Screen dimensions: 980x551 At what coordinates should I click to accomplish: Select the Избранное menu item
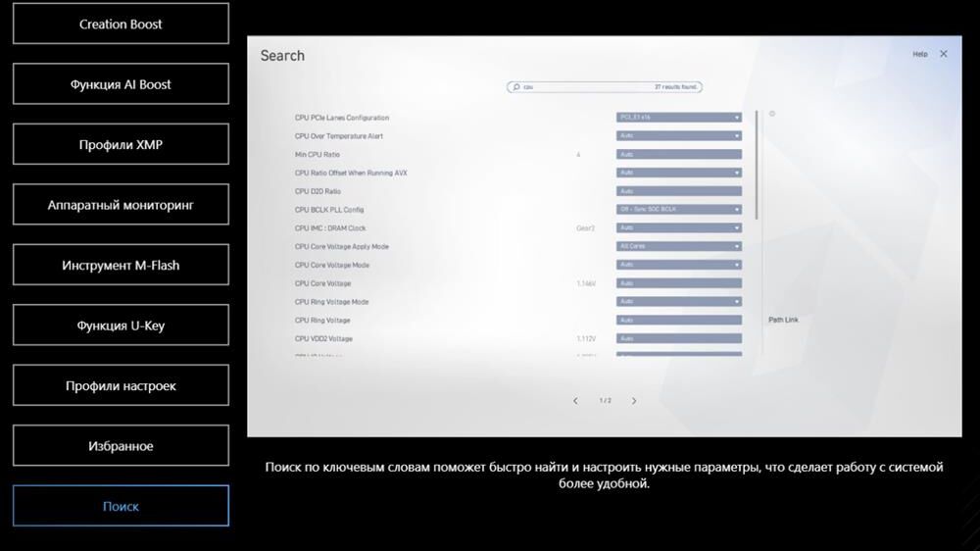(121, 446)
